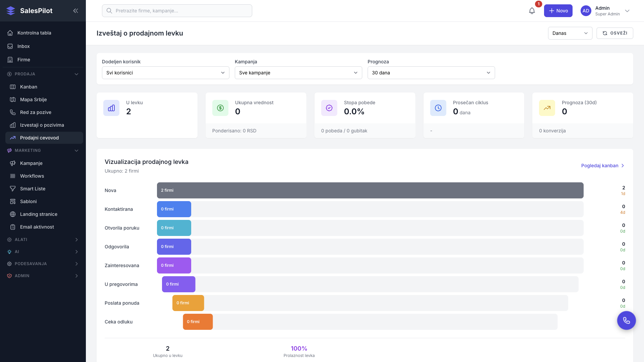This screenshot has width=644, height=362.
Task: Open the Dodeljen korisnik dropdown
Action: (165, 73)
